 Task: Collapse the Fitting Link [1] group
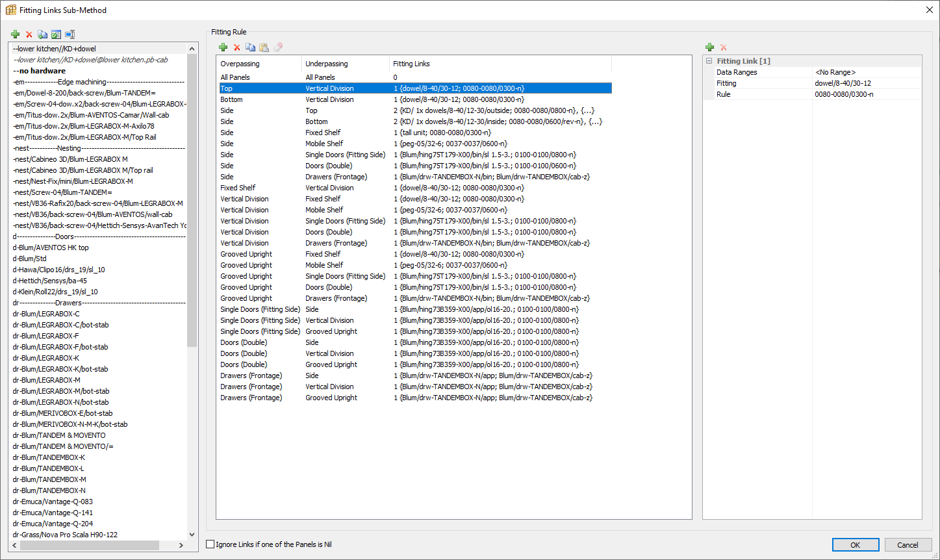tap(709, 61)
